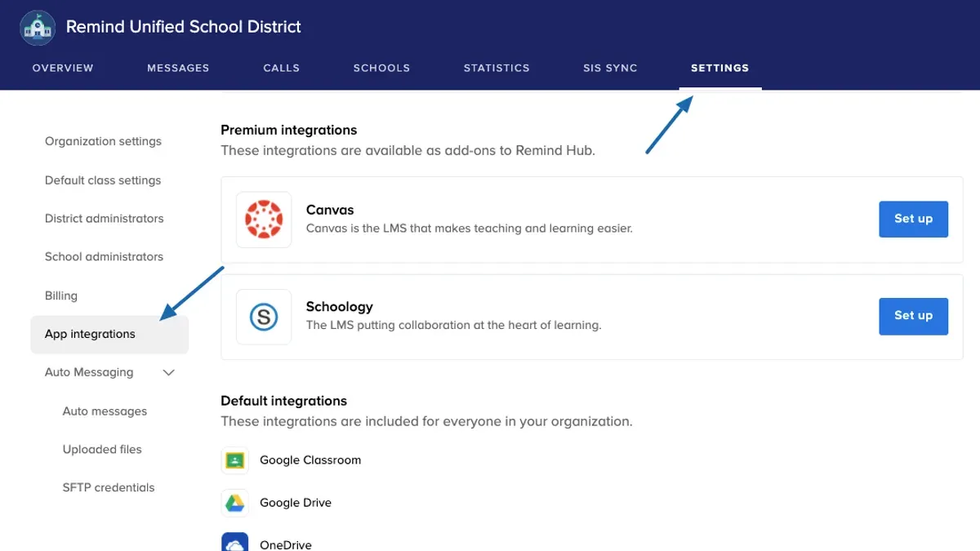This screenshot has width=980, height=551.
Task: Set up the Canvas integration
Action: 913,219
